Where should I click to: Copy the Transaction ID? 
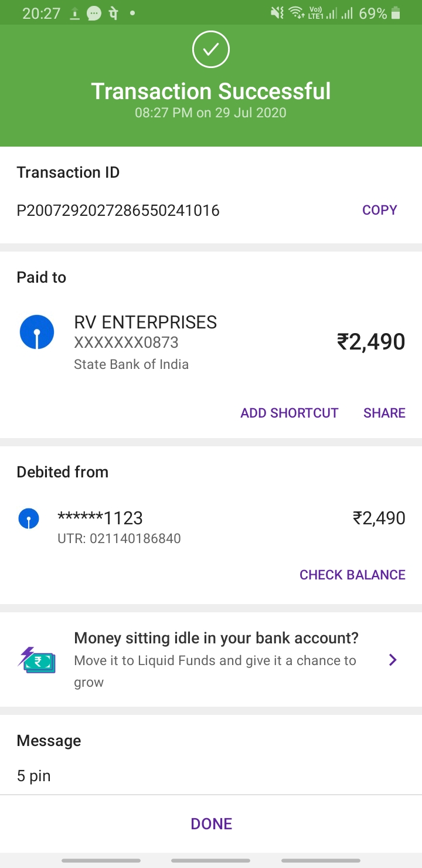pos(379,210)
